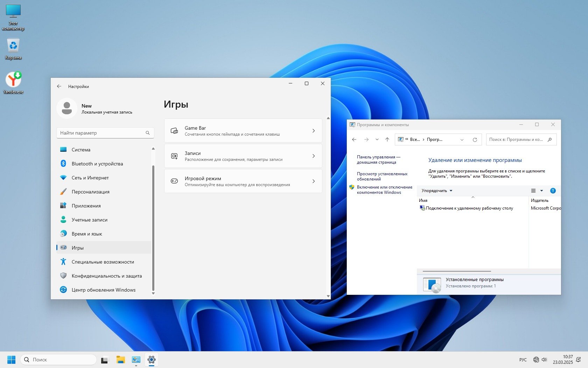Select Персонализация in settings sidebar
The width and height of the screenshot is (588, 368).
click(x=90, y=192)
